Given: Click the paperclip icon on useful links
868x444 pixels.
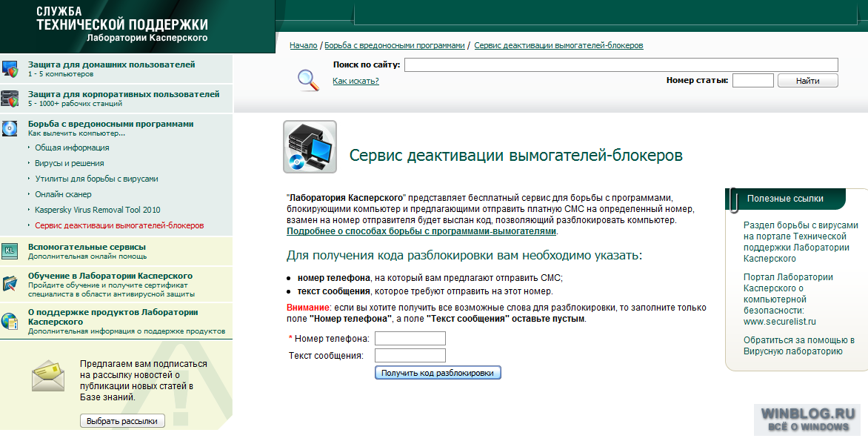Looking at the screenshot, I should click(x=734, y=201).
